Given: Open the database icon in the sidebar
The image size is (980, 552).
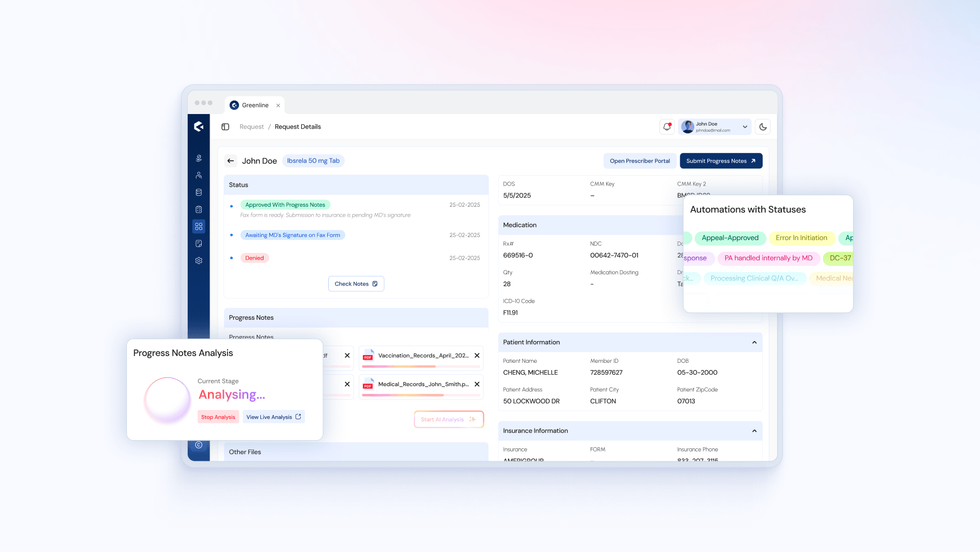Looking at the screenshot, I should tap(199, 192).
